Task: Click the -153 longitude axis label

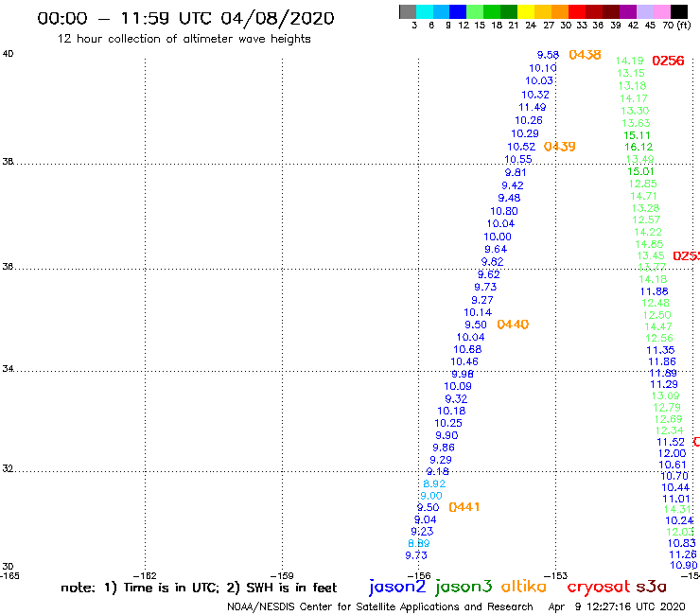Action: click(x=556, y=576)
